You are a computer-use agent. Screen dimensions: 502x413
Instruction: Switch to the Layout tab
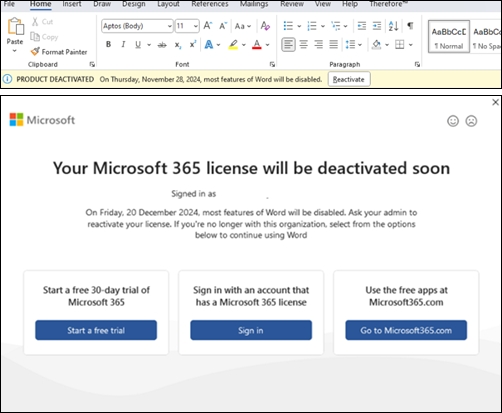pyautogui.click(x=168, y=4)
